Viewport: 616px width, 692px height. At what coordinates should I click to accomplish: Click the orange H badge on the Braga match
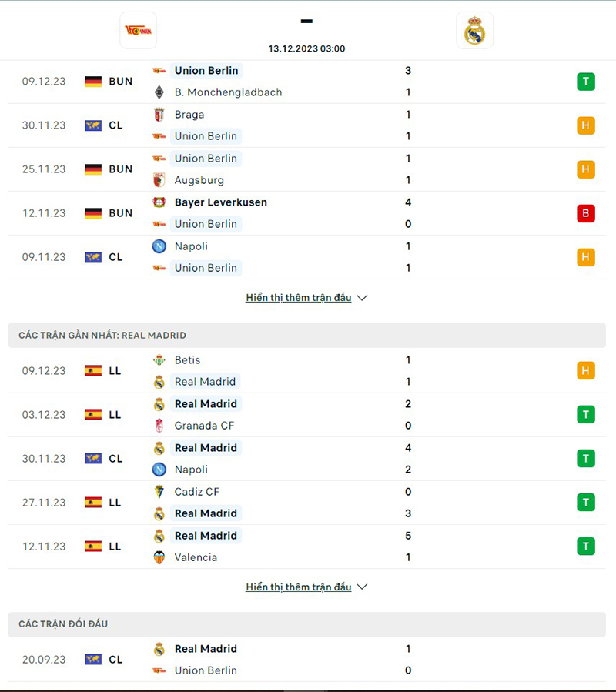(586, 125)
